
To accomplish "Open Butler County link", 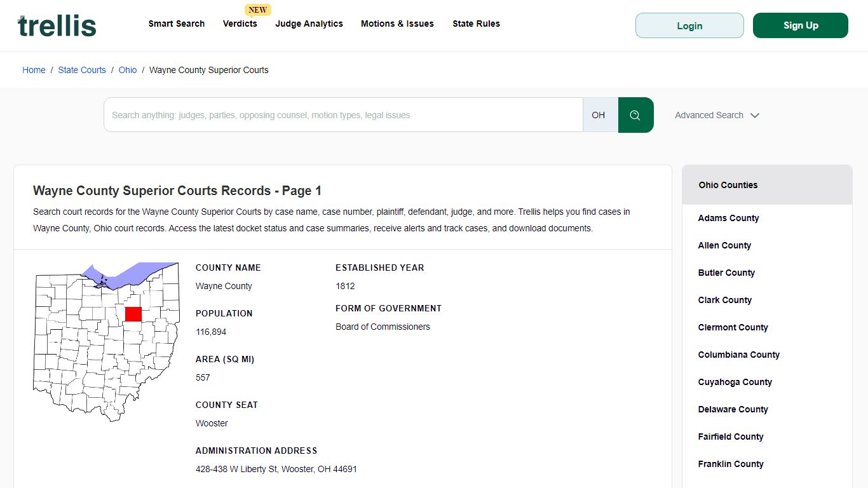I will click(726, 273).
